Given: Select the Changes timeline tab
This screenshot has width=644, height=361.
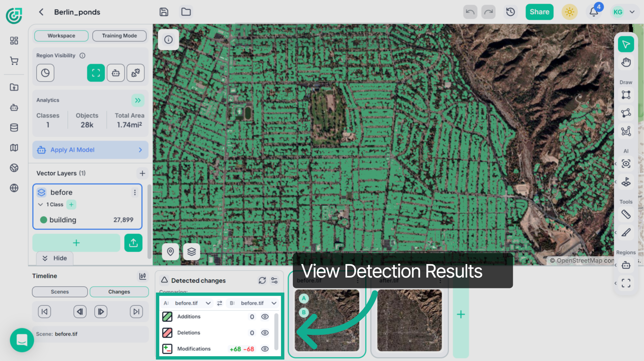Looking at the screenshot, I should [119, 292].
